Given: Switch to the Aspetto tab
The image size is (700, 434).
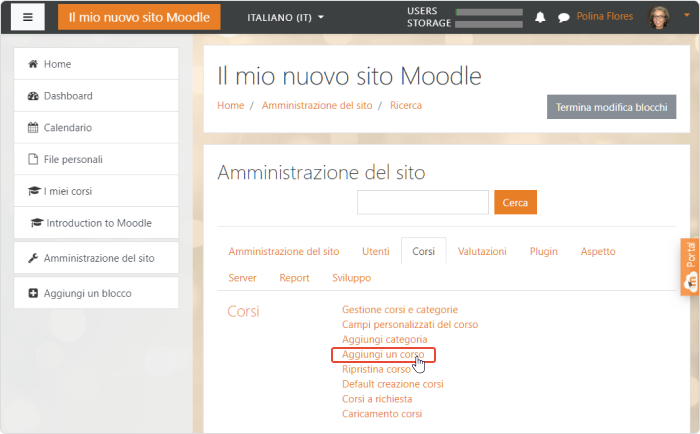Looking at the screenshot, I should click(598, 251).
